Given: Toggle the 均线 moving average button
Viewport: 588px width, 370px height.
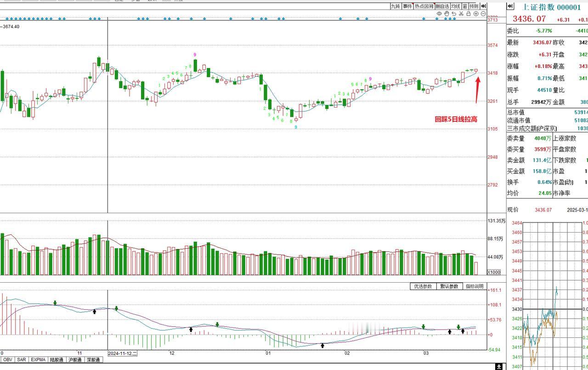Looking at the screenshot, I should pyautogui.click(x=455, y=6).
